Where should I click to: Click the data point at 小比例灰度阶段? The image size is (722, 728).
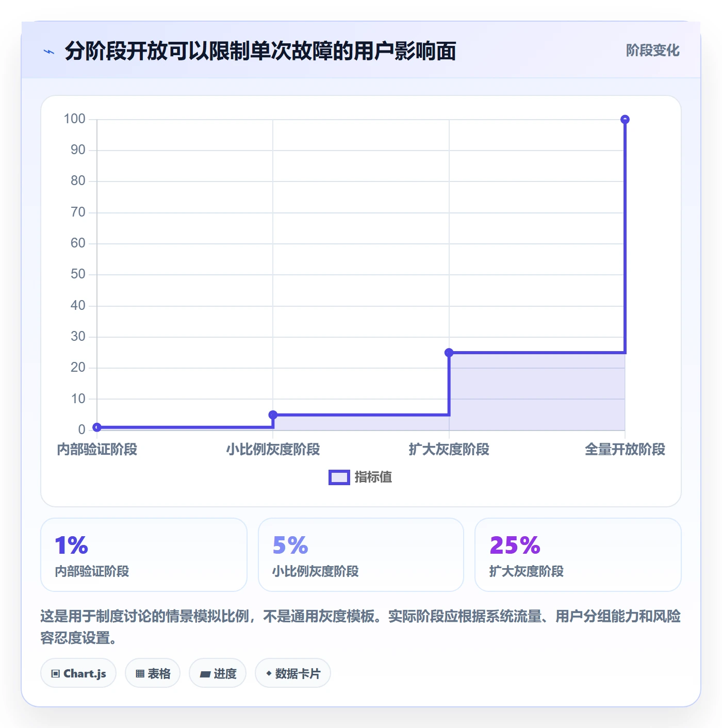pyautogui.click(x=273, y=415)
